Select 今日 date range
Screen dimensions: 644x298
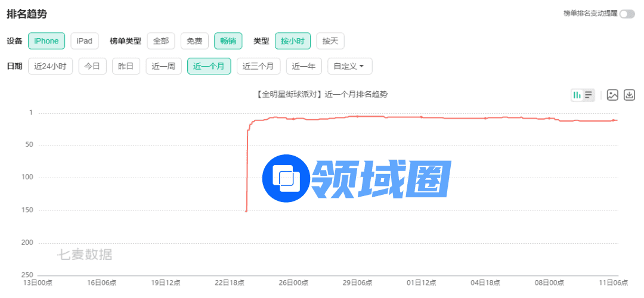coord(92,66)
